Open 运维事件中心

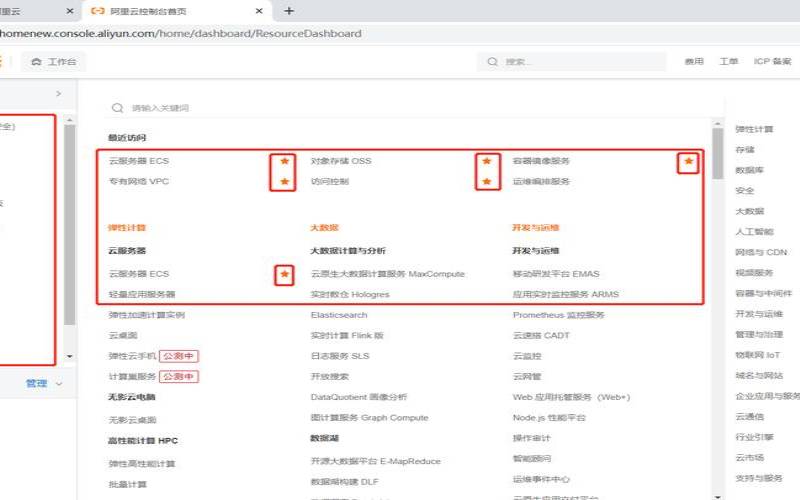tap(541, 480)
